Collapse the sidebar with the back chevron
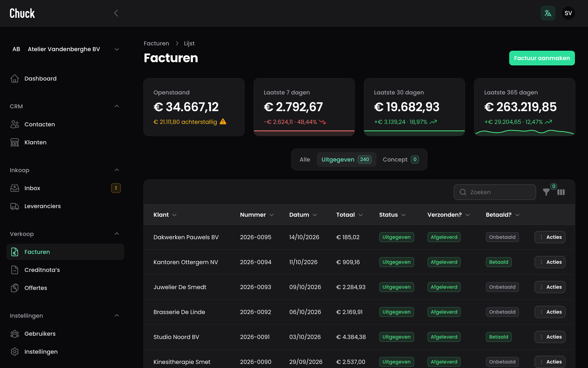The image size is (588, 368). tap(116, 13)
